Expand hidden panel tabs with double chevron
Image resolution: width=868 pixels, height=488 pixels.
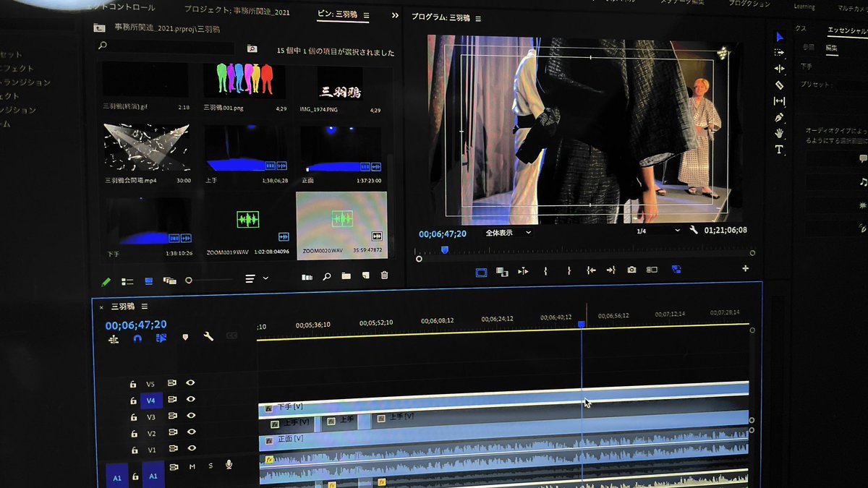395,15
